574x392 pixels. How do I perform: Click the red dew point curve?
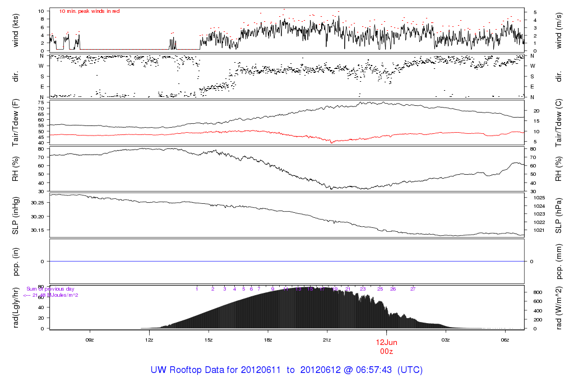[287, 135]
